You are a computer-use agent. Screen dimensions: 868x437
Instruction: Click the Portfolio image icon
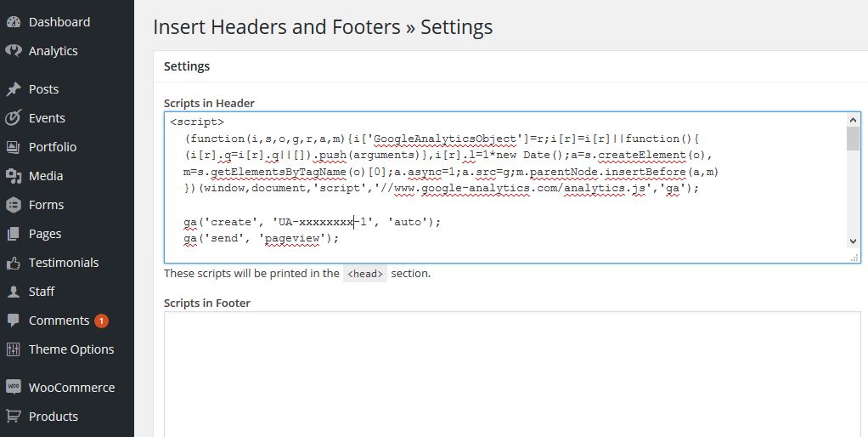14,147
